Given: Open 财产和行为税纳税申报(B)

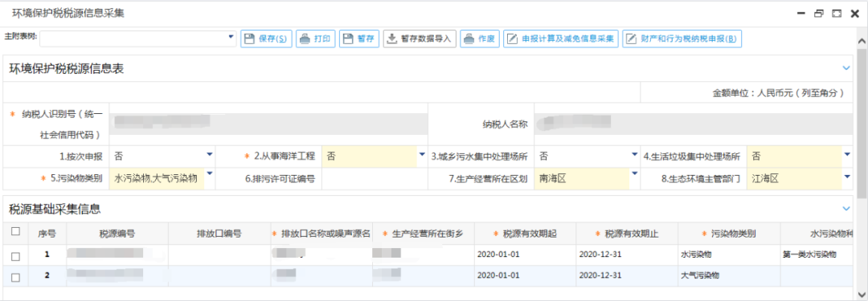Looking at the screenshot, I should (682, 39).
